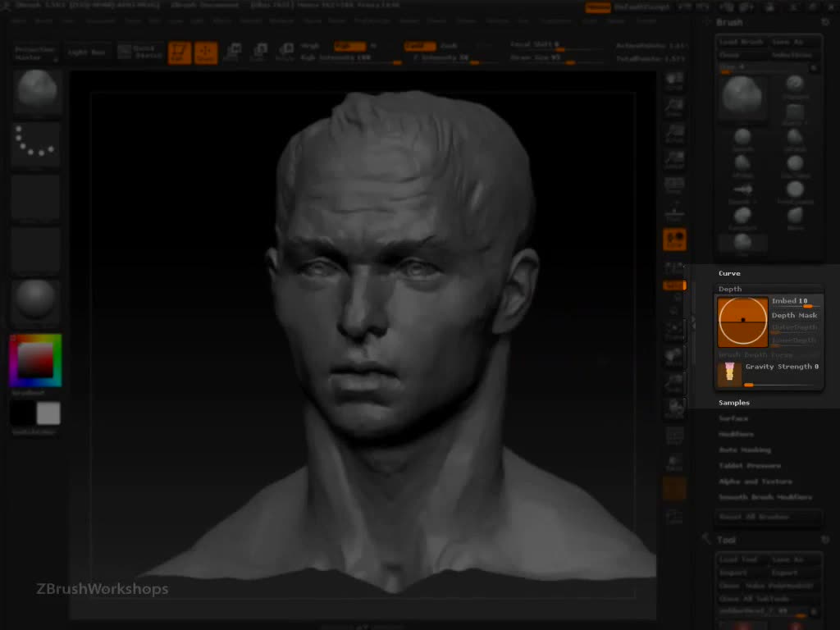Image resolution: width=840 pixels, height=630 pixels.
Task: Click the Tool palette title icon
Action: [x=706, y=539]
